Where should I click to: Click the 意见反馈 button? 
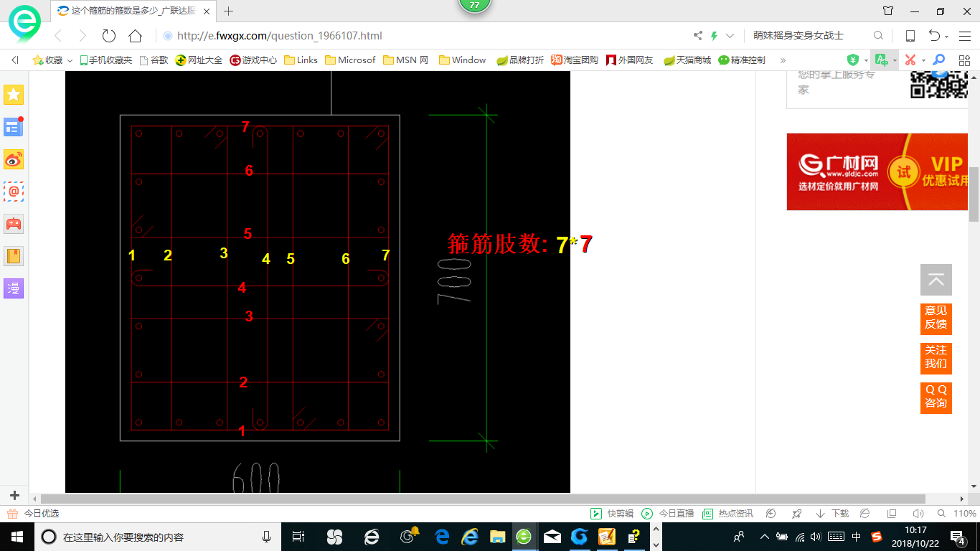coord(936,318)
